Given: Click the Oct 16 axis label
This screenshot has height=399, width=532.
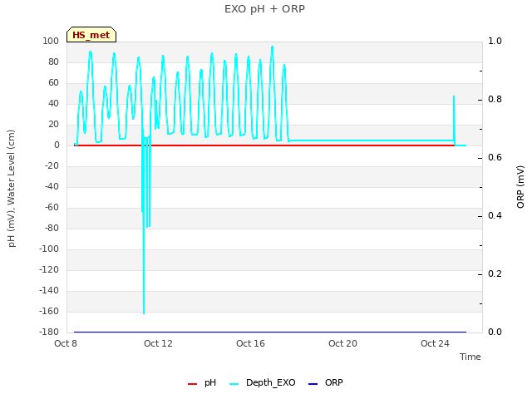Looking at the screenshot, I should tap(250, 343).
